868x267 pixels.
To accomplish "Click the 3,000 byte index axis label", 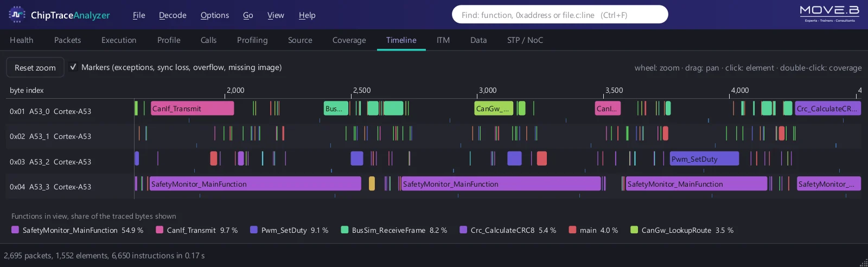I will [488, 90].
